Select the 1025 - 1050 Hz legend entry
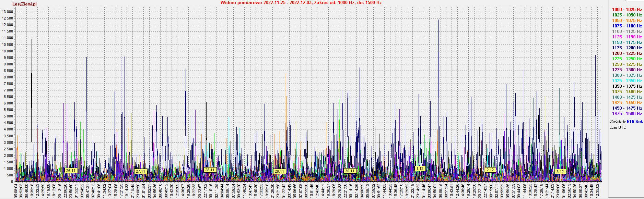Viewport: 644px width, 199px height. pos(627,15)
